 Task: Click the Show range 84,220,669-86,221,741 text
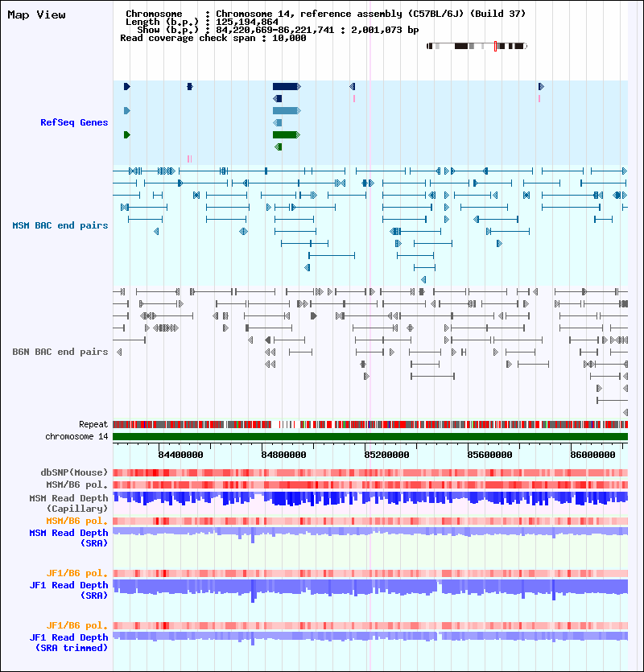(x=278, y=30)
